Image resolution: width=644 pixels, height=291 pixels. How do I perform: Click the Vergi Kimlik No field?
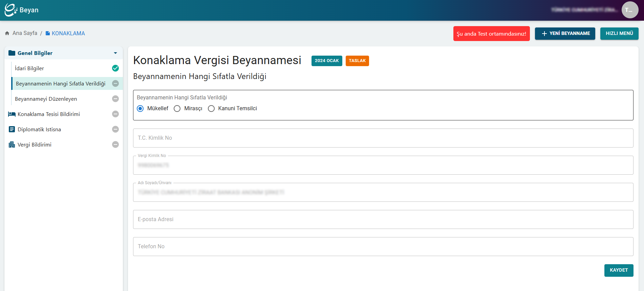(383, 165)
